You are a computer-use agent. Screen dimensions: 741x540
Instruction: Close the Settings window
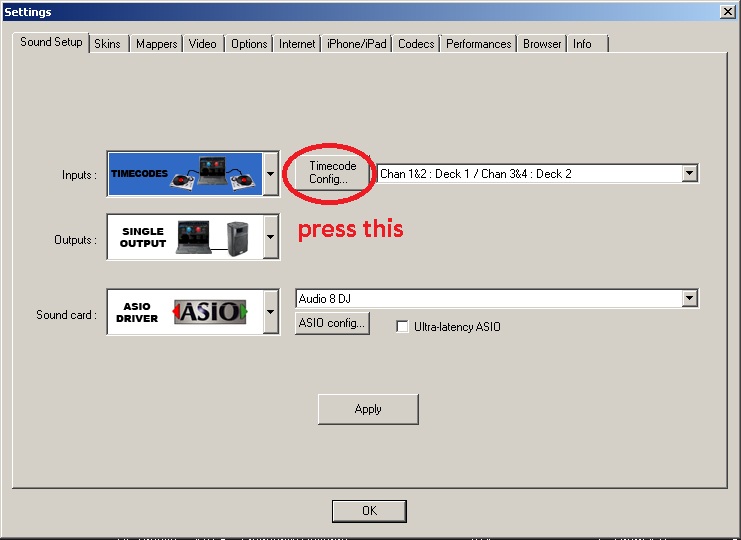[728, 11]
